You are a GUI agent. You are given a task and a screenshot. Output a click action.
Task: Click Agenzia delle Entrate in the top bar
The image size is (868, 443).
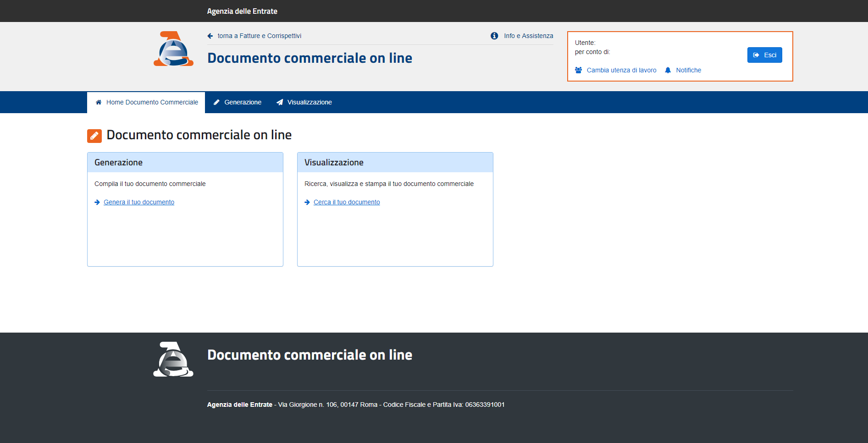[242, 11]
